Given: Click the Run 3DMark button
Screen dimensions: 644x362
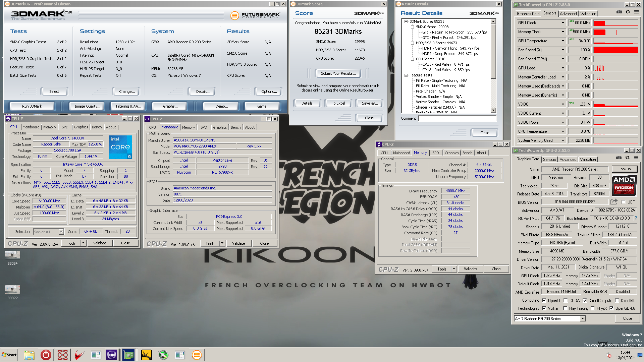Looking at the screenshot, I should tap(32, 106).
